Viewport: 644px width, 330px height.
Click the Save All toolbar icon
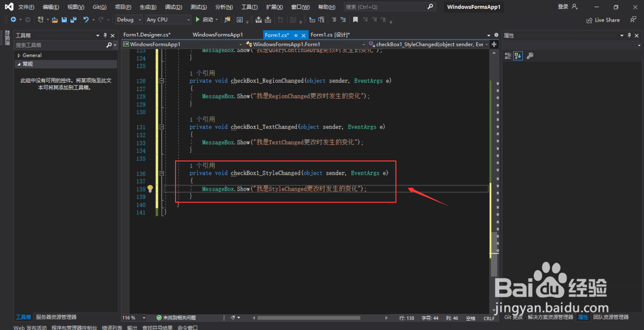pyautogui.click(x=73, y=20)
